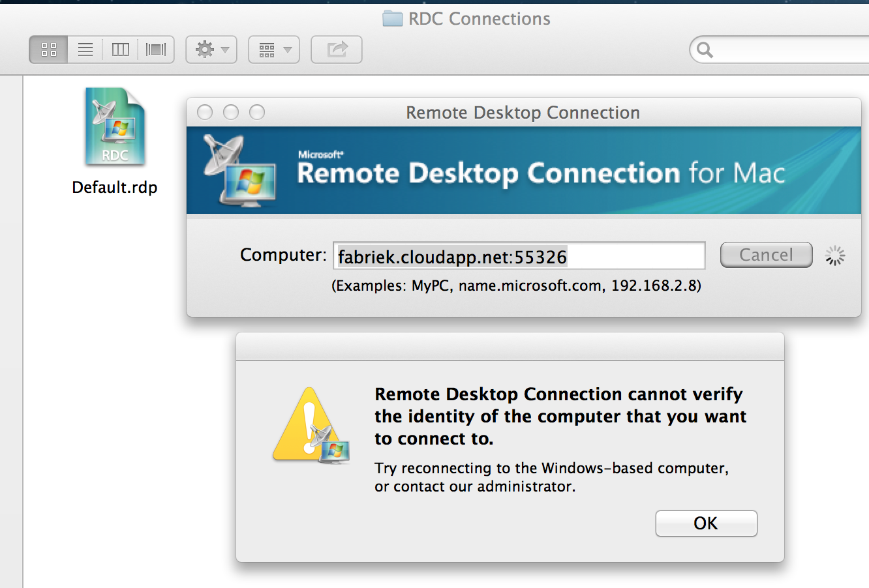Switch Finder to list view
869x588 pixels.
tap(85, 50)
